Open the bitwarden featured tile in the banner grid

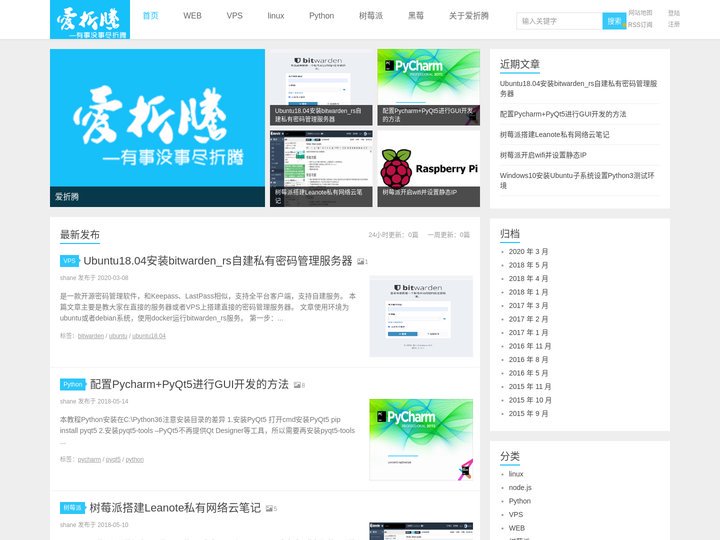(321, 87)
